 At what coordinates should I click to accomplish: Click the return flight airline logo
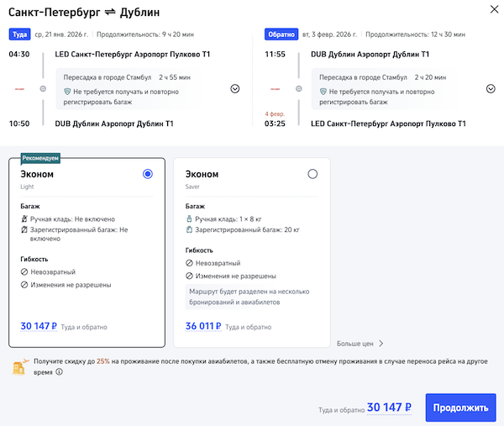click(x=275, y=88)
